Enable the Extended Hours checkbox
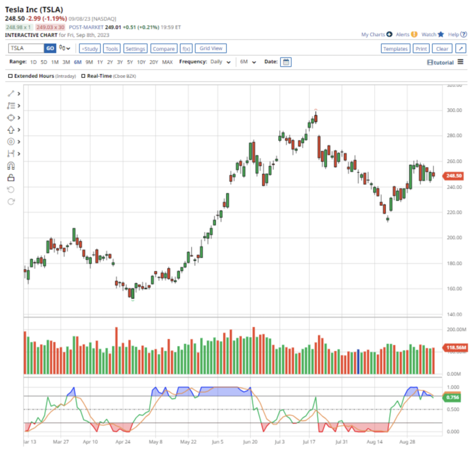 [10, 76]
